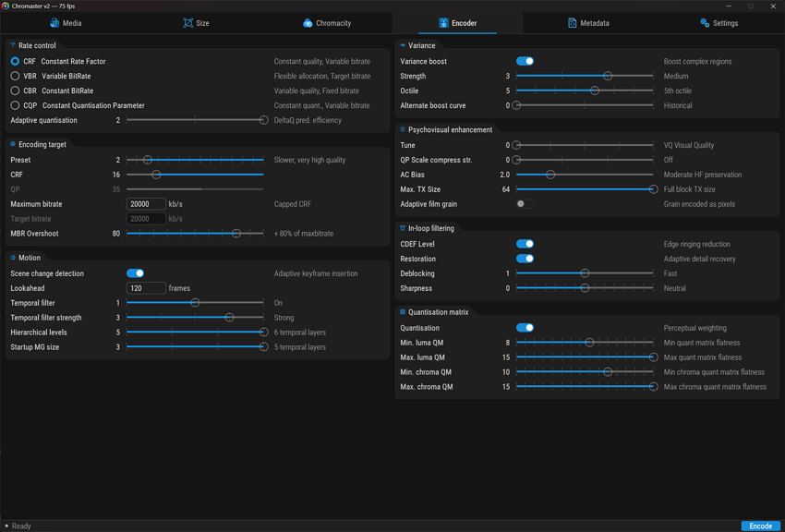Click the Hierarchical levels slider handle
Screen dimensions: 785x532
tap(263, 332)
